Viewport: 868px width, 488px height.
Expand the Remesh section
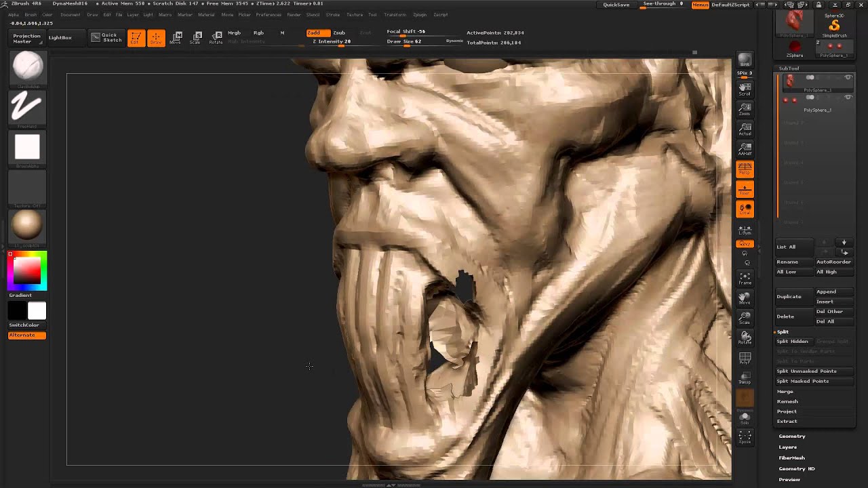(787, 401)
